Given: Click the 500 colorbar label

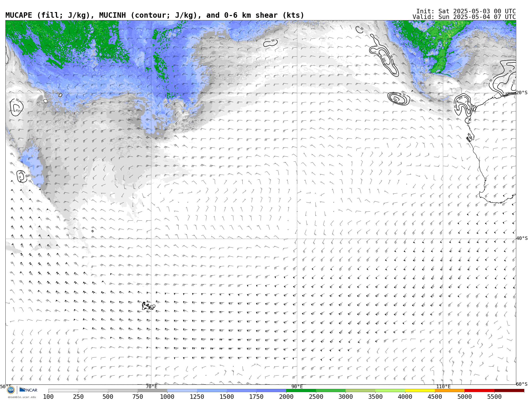Looking at the screenshot, I should (108, 397).
